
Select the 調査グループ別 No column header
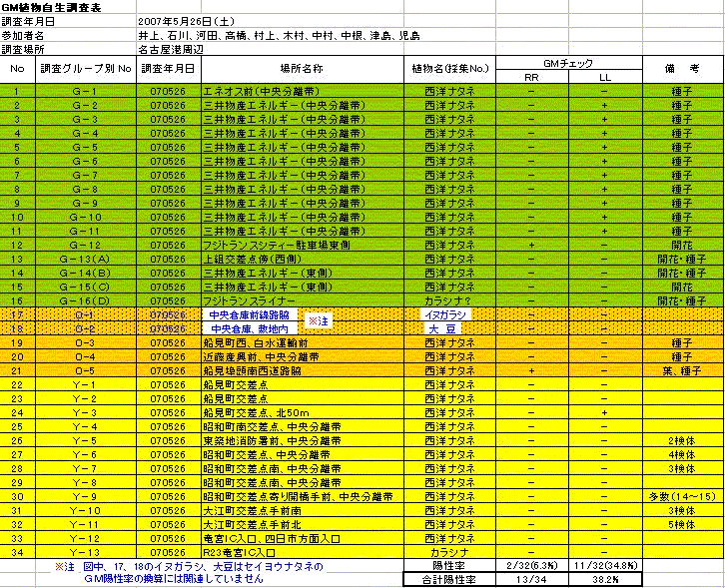tap(84, 69)
